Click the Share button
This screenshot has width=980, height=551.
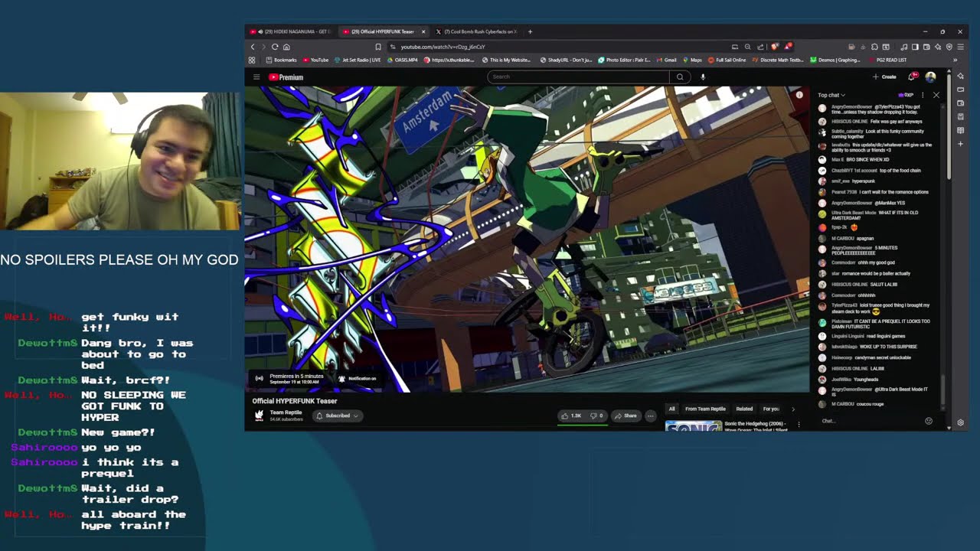[x=625, y=416]
